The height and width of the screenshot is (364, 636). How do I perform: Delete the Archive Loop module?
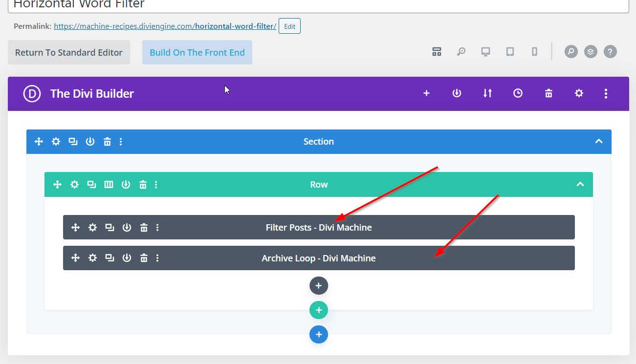pos(144,258)
